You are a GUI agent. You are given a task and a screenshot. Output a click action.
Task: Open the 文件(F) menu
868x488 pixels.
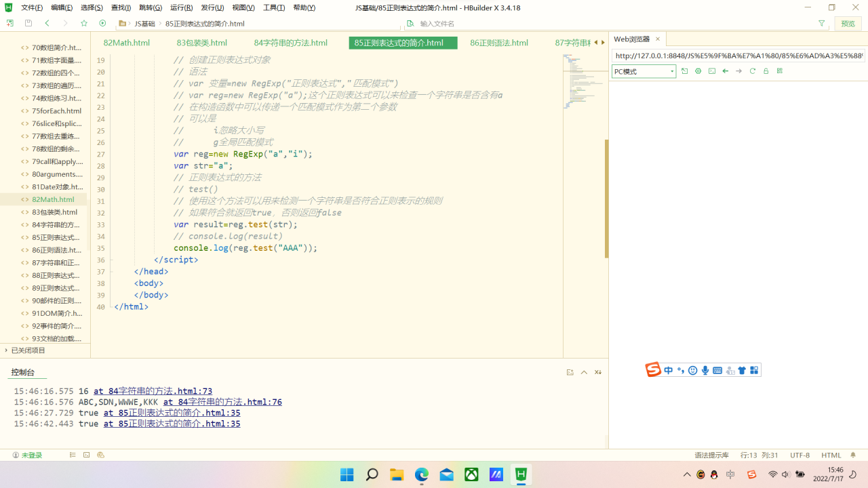[32, 7]
